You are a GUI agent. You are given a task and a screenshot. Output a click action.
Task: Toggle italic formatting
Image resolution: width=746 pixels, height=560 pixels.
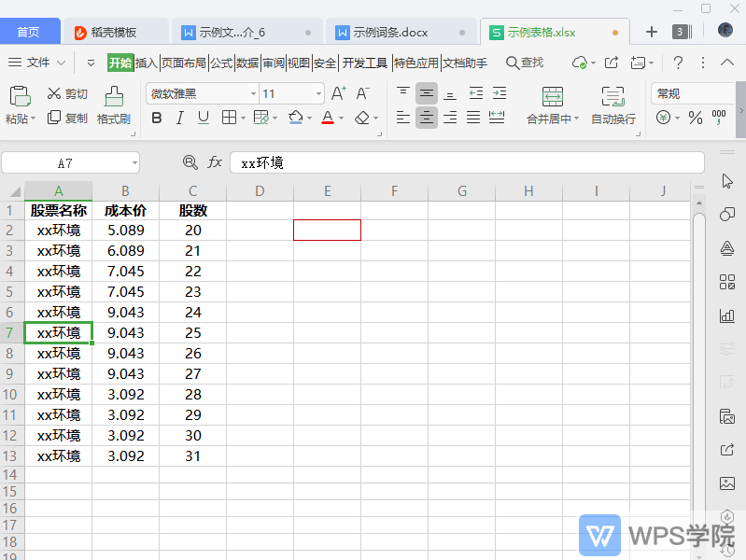pos(179,118)
